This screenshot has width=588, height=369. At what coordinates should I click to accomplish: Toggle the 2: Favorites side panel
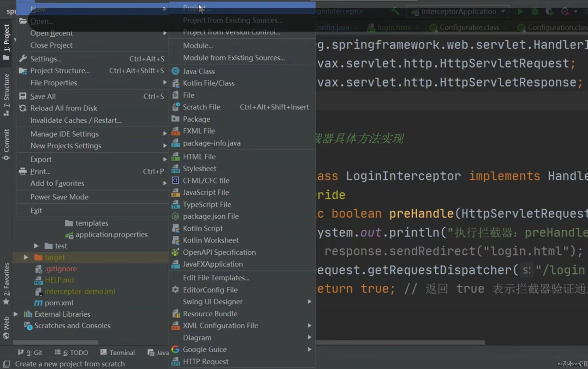click(x=6, y=283)
